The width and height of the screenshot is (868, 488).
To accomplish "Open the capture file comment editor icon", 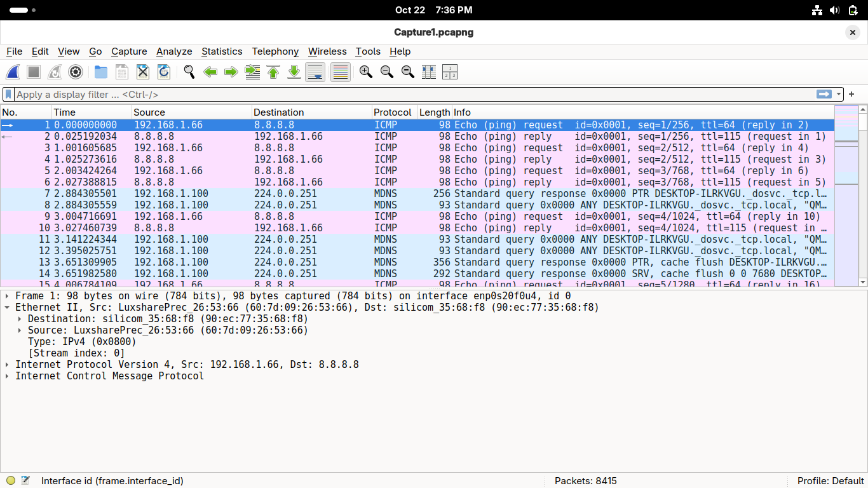I will click(25, 481).
